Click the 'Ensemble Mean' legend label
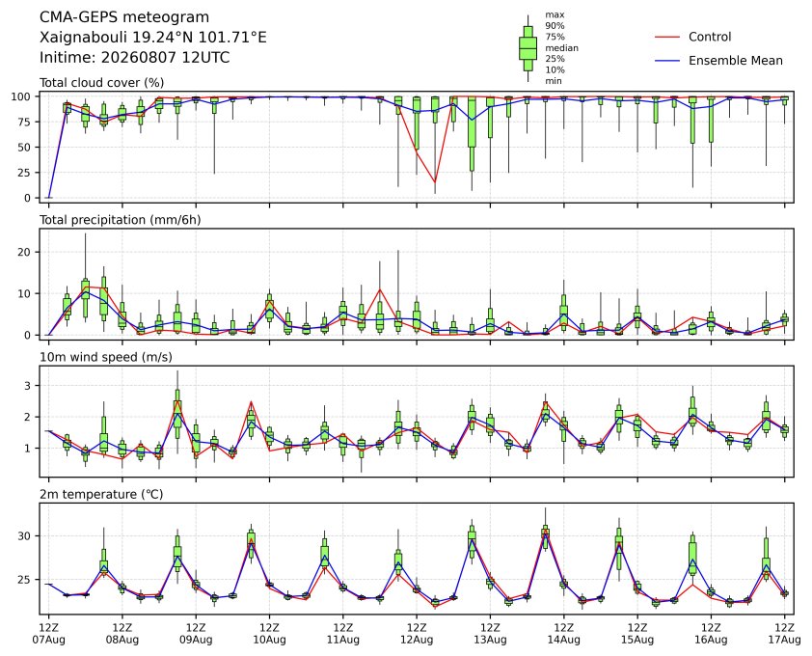The width and height of the screenshot is (812, 656). pyautogui.click(x=736, y=61)
